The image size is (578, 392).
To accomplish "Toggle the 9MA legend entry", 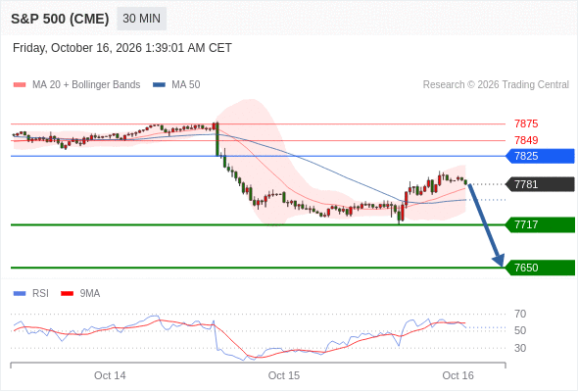I will point(80,294).
